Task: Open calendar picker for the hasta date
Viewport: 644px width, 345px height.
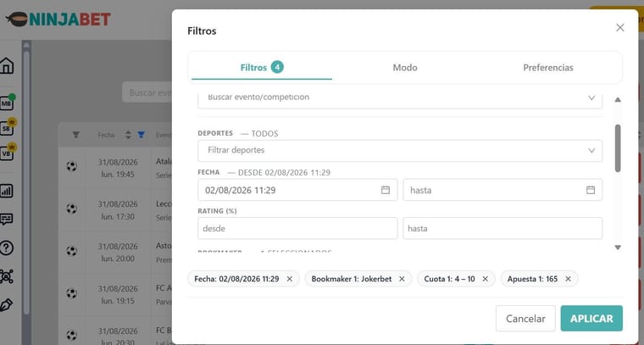Action: (591, 190)
